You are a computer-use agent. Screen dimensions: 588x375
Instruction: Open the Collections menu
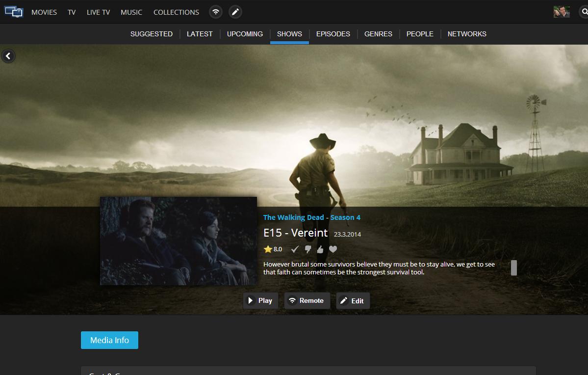pos(176,12)
